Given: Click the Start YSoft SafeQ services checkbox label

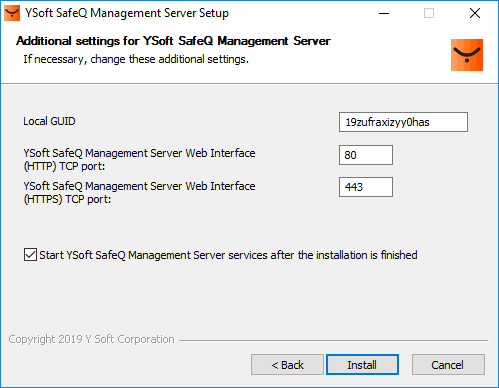Looking at the screenshot, I should [x=228, y=255].
